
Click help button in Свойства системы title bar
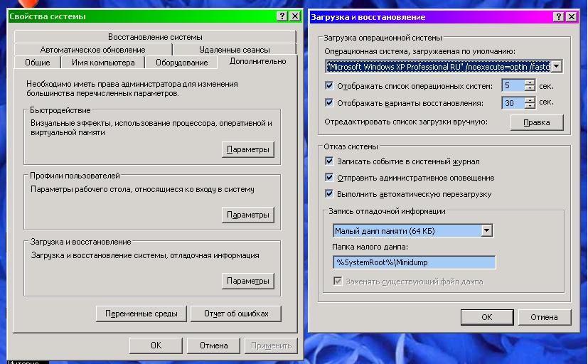(282, 16)
